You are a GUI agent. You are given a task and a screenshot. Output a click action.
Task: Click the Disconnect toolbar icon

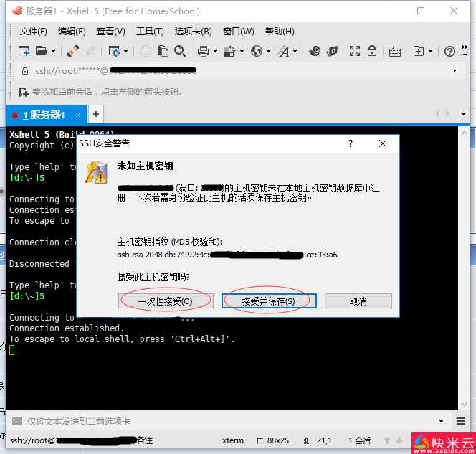click(x=90, y=51)
